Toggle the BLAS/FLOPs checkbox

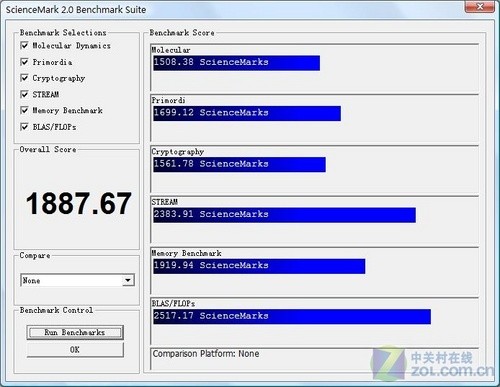click(24, 127)
